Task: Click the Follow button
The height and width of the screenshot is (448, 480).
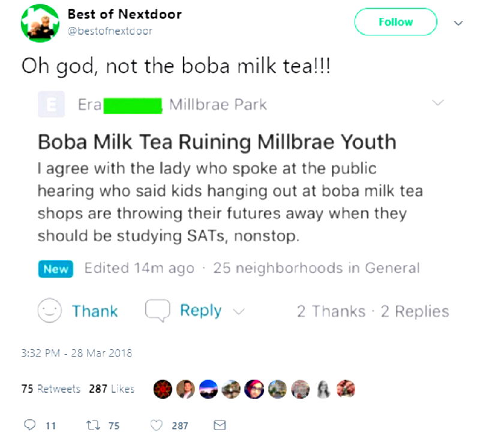Action: pos(395,22)
